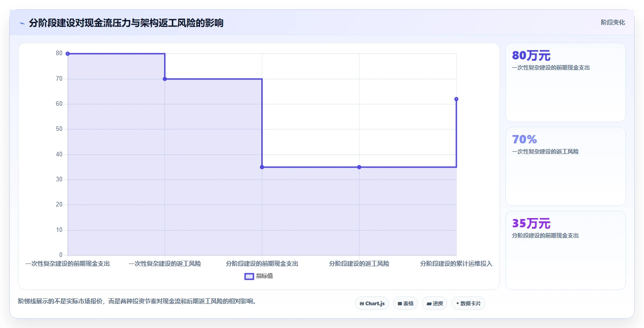Select the 进度 chip

pyautogui.click(x=435, y=303)
